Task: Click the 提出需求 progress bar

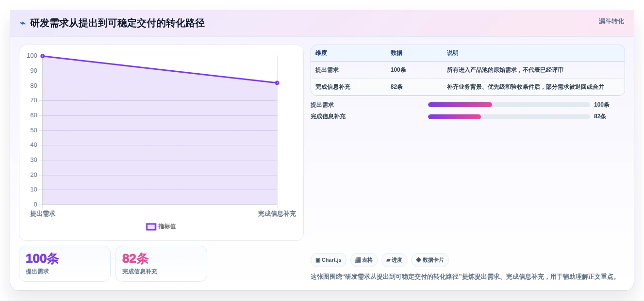Action: [x=509, y=105]
